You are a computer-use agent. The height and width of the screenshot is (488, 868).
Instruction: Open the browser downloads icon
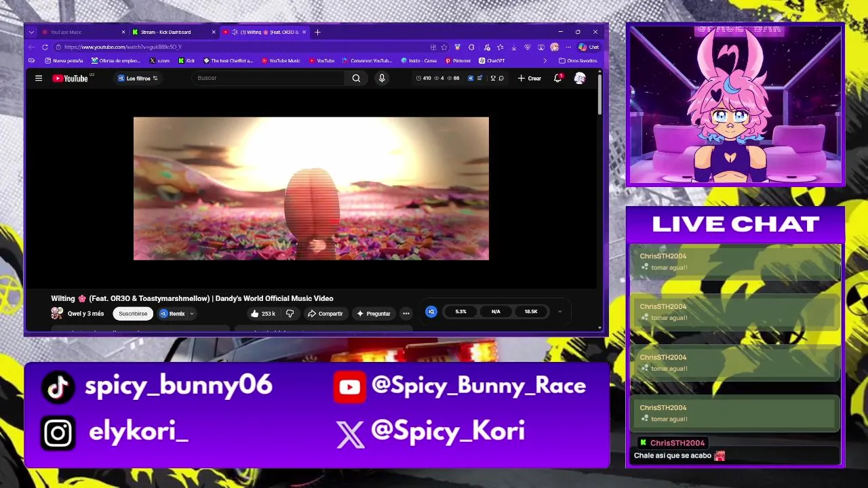pyautogui.click(x=513, y=47)
